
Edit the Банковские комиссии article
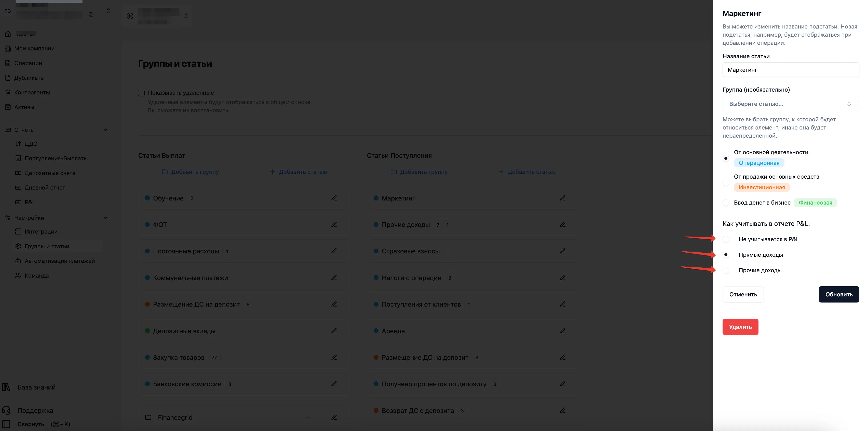[x=334, y=383]
